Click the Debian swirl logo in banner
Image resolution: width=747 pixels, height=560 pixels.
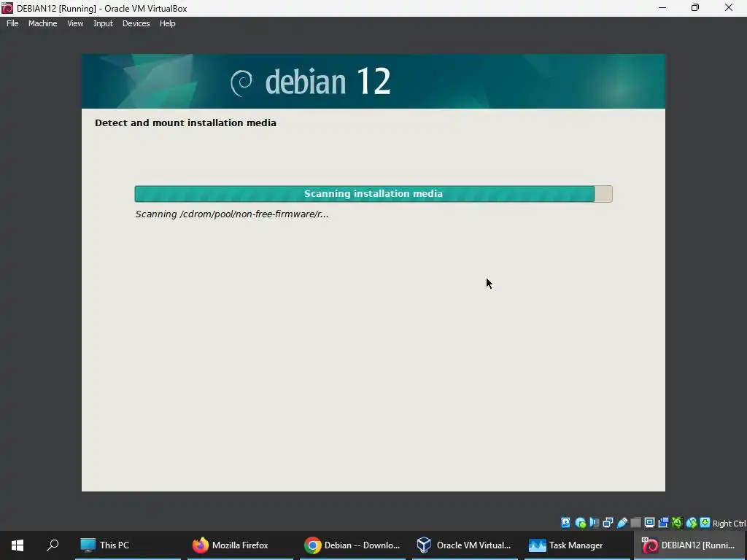point(241,82)
